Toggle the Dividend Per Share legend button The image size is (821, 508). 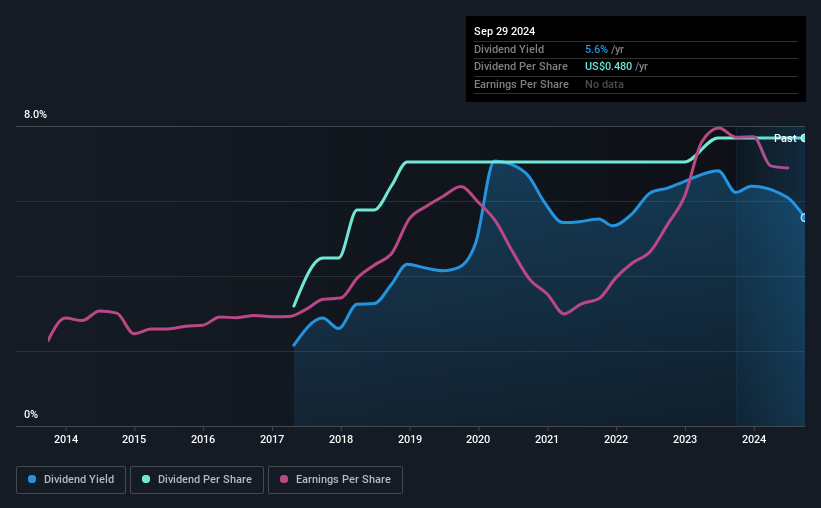point(197,480)
